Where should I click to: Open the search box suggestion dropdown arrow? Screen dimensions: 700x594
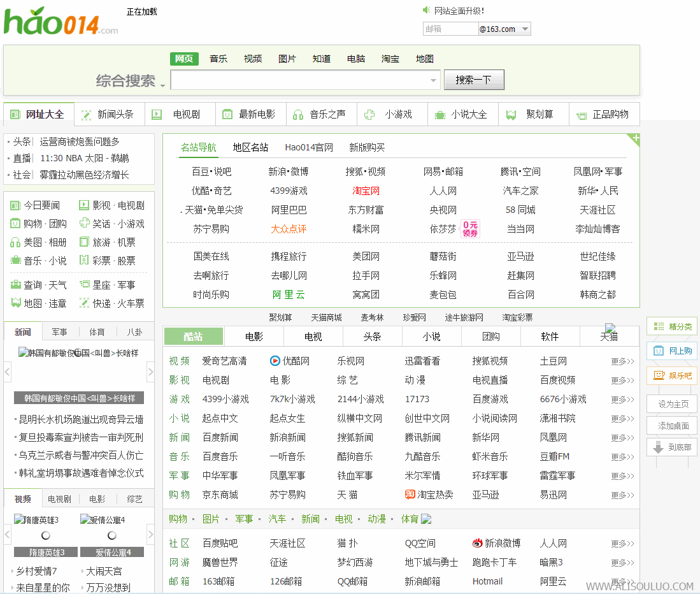pos(433,80)
